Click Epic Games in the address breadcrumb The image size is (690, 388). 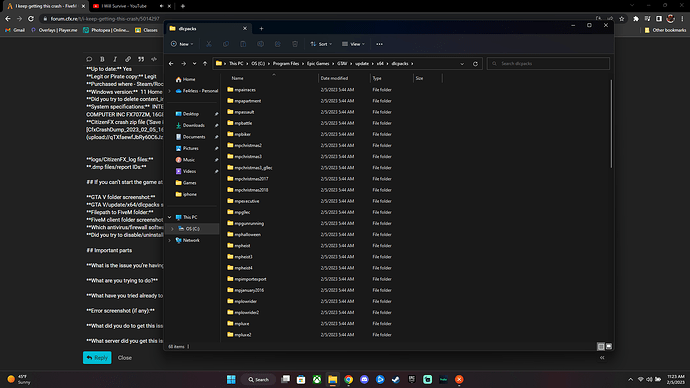pos(318,64)
